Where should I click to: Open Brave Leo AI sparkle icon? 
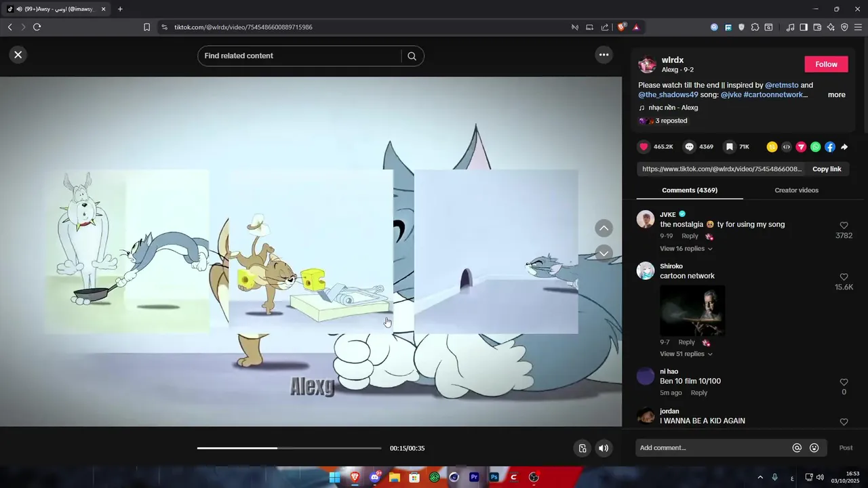pos(831,27)
